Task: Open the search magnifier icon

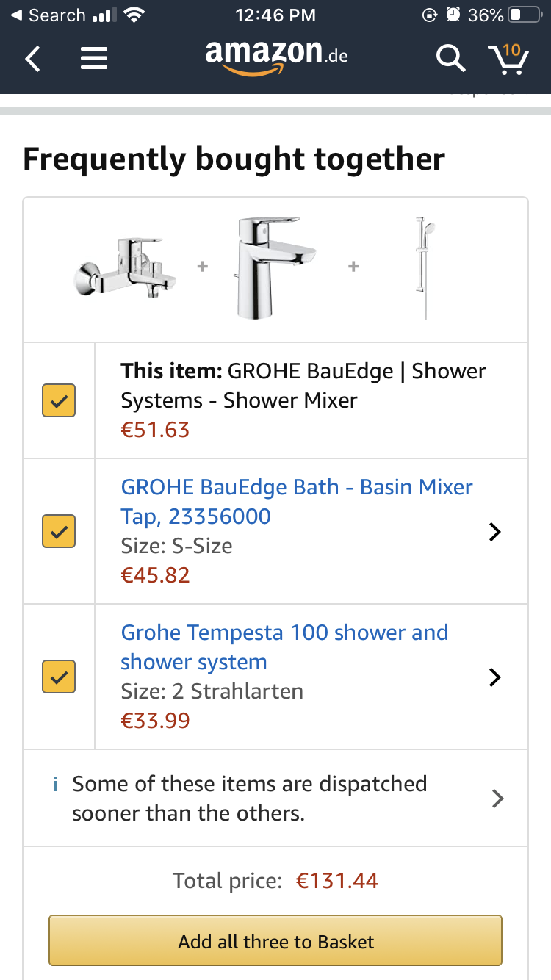Action: (450, 58)
